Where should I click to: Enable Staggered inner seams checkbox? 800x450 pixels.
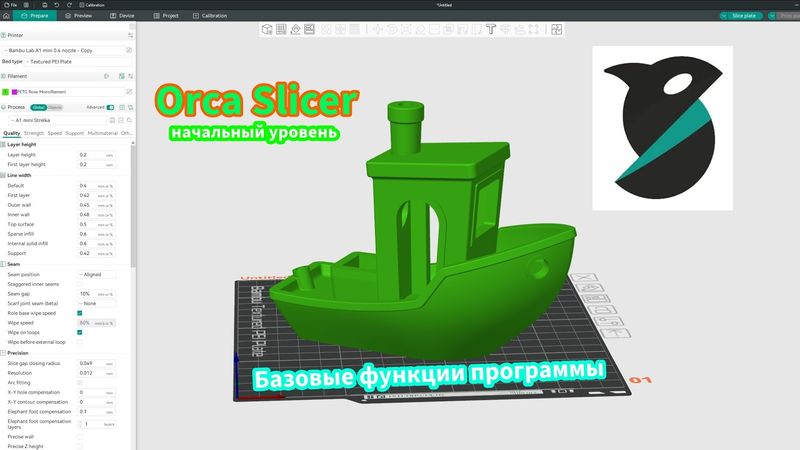click(x=80, y=284)
